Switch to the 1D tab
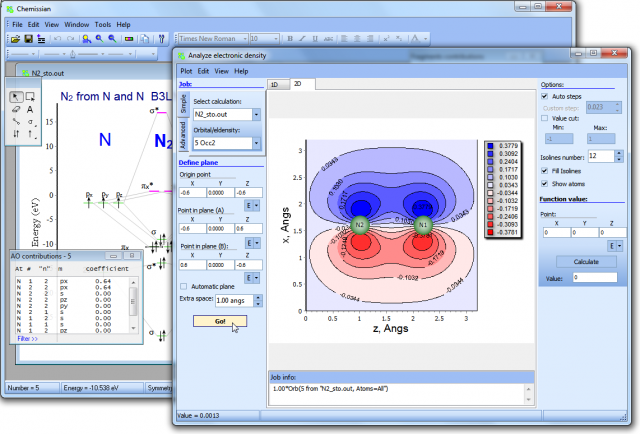 pos(278,85)
